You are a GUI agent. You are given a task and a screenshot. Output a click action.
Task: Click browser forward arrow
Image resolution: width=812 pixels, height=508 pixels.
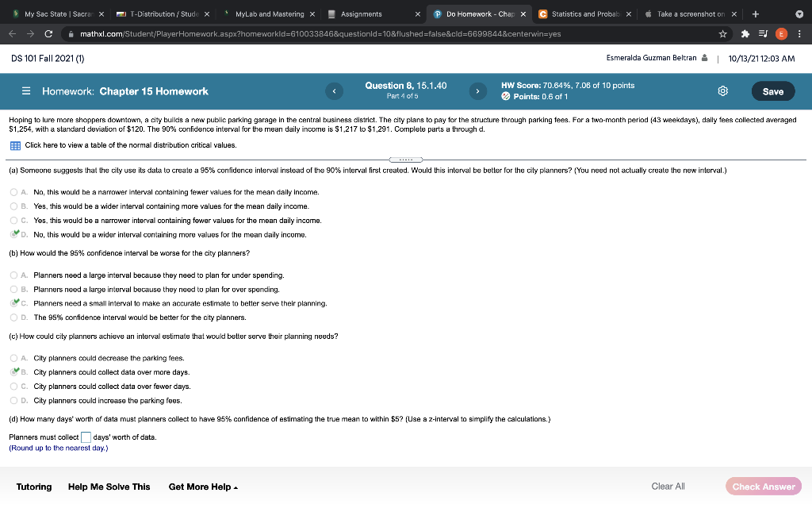pyautogui.click(x=30, y=33)
